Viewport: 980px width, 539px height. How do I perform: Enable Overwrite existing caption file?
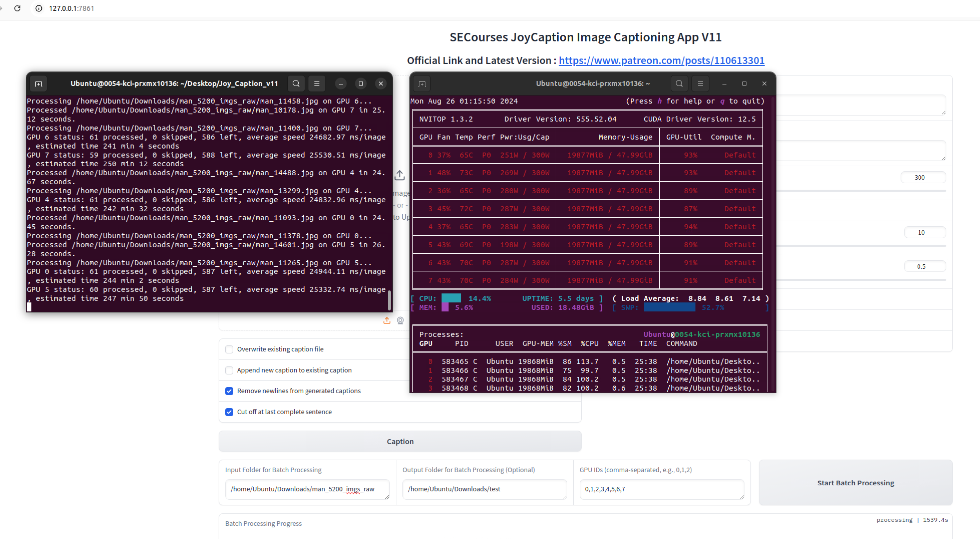pyautogui.click(x=229, y=349)
